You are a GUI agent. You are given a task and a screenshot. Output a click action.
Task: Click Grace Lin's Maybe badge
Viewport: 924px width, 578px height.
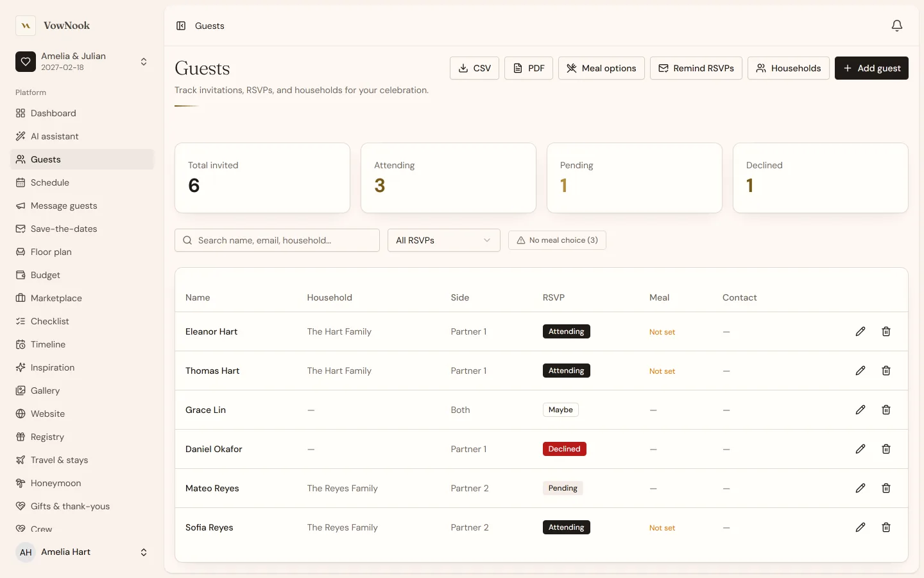tap(561, 410)
